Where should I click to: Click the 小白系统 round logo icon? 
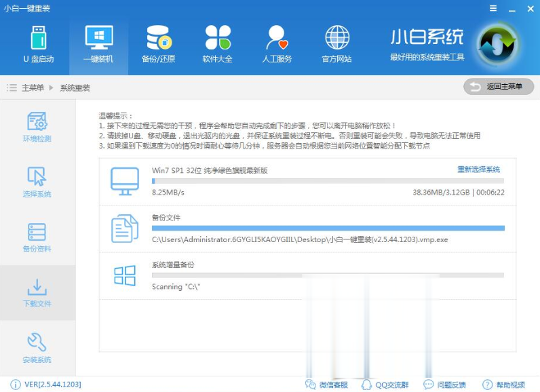point(498,45)
